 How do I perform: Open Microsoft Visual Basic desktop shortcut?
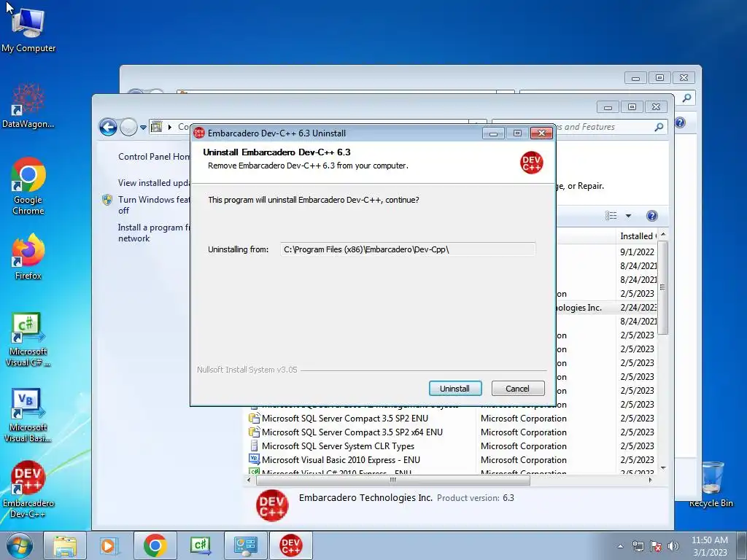(28, 416)
